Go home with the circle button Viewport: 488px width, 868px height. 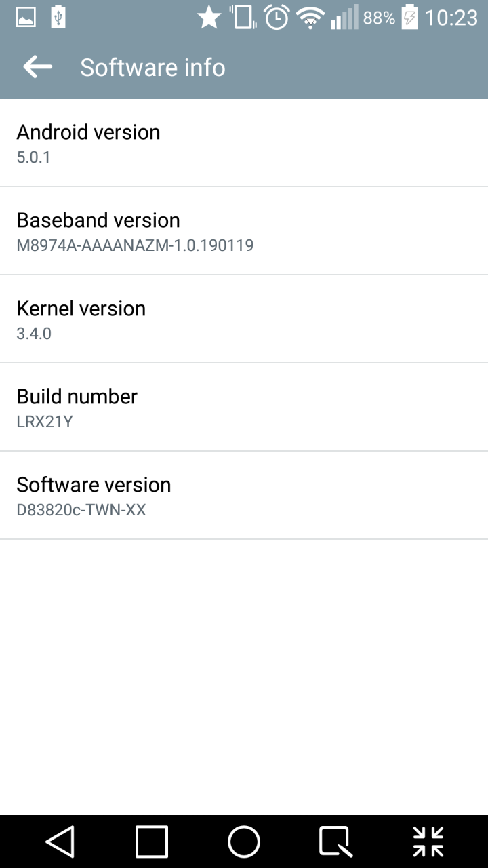pos(244,842)
